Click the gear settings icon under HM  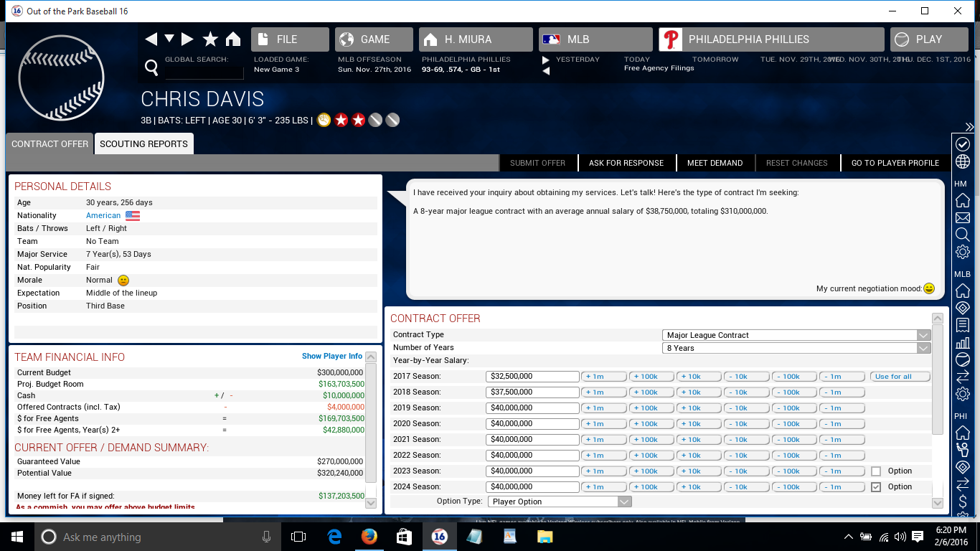coord(963,252)
